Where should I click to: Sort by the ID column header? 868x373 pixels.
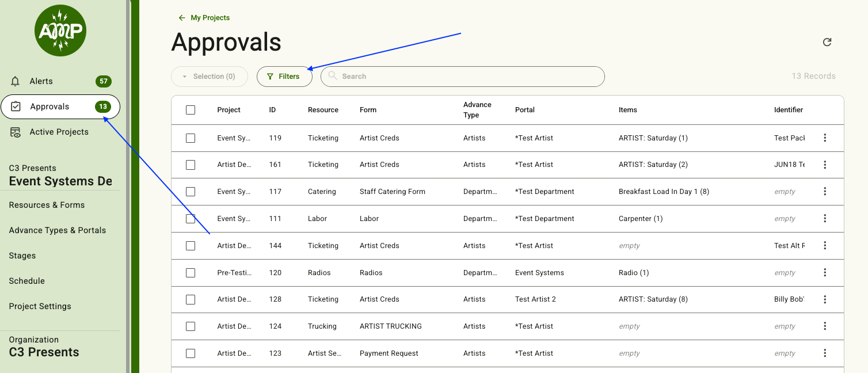coord(272,110)
